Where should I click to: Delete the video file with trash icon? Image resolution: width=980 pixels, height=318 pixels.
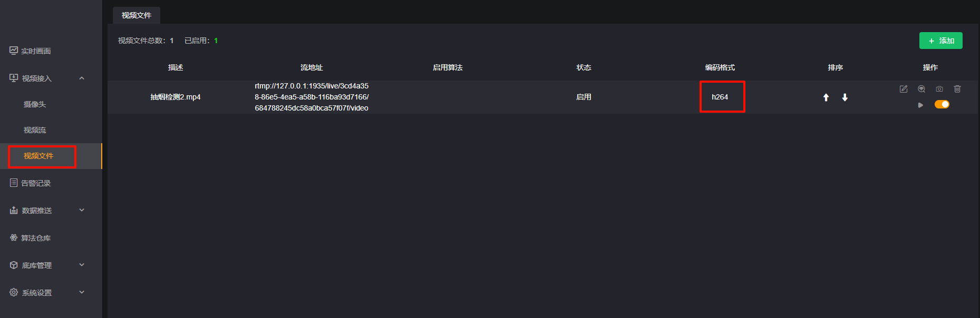957,89
